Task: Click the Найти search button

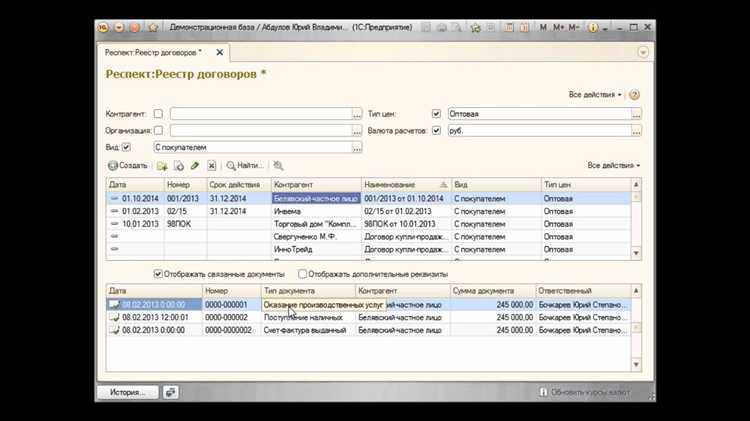Action: pyautogui.click(x=244, y=166)
